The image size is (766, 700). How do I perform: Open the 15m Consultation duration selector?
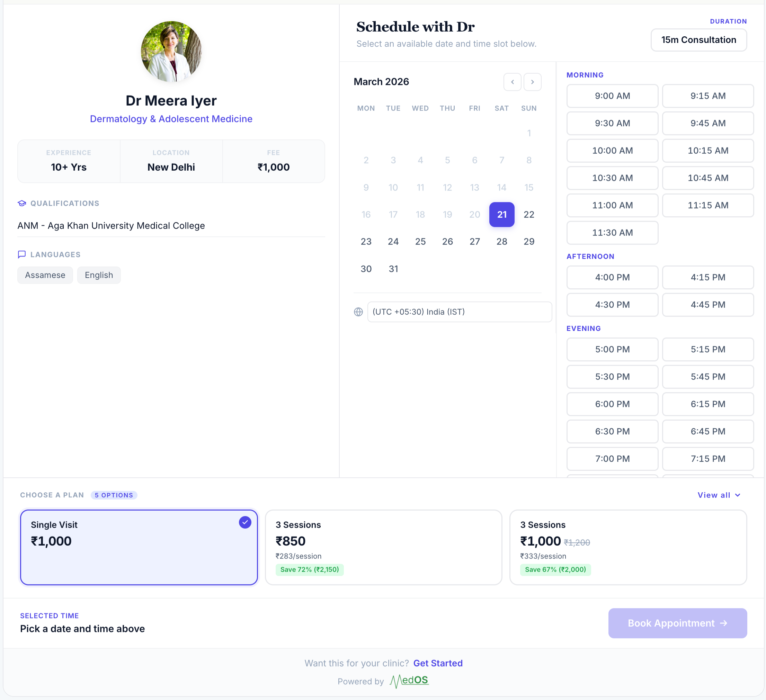coord(699,40)
